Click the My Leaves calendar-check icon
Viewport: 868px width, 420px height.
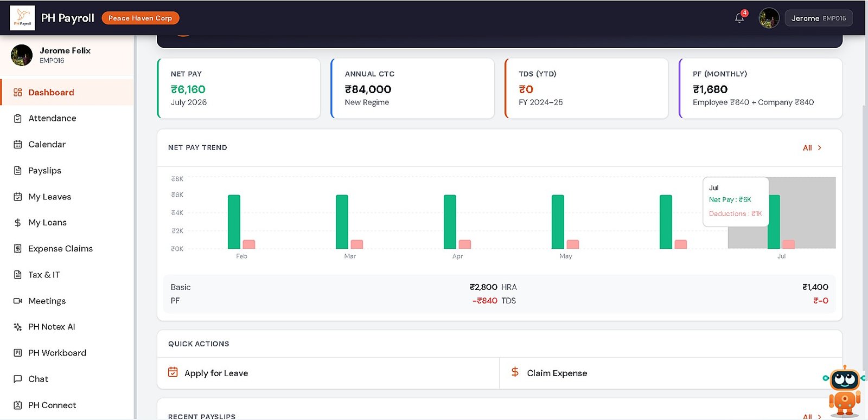(18, 196)
